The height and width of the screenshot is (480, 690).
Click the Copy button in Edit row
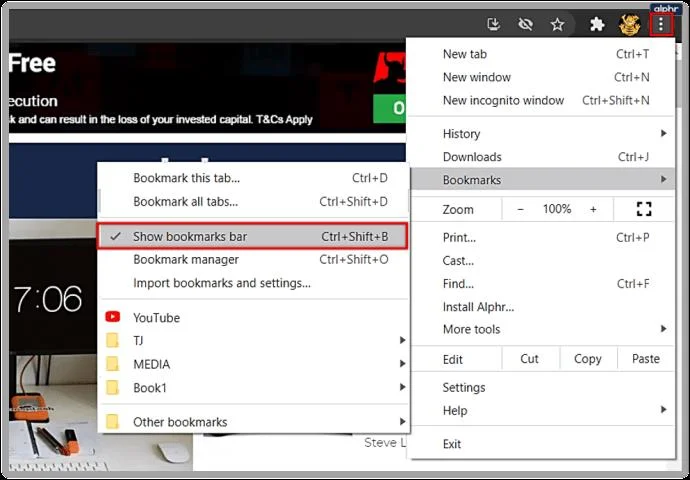point(588,359)
